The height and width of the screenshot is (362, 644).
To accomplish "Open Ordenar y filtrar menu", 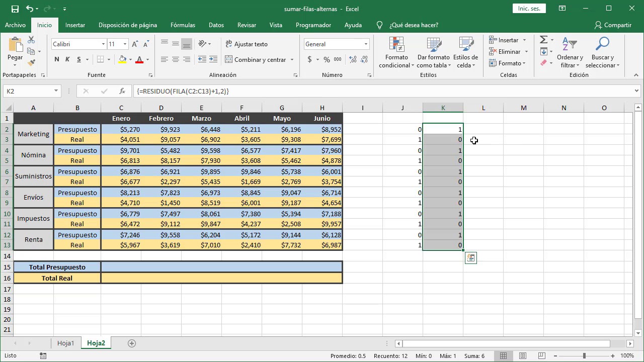I will [x=570, y=53].
